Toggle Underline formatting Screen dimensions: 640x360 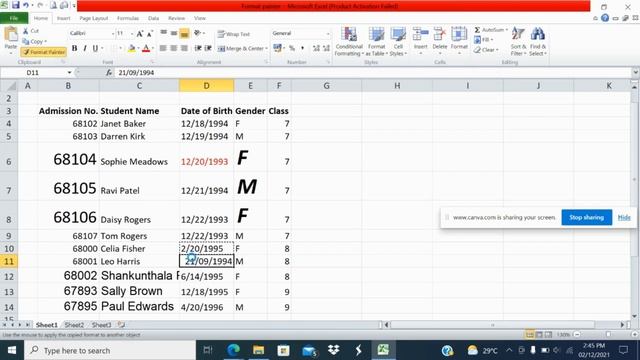coord(95,49)
